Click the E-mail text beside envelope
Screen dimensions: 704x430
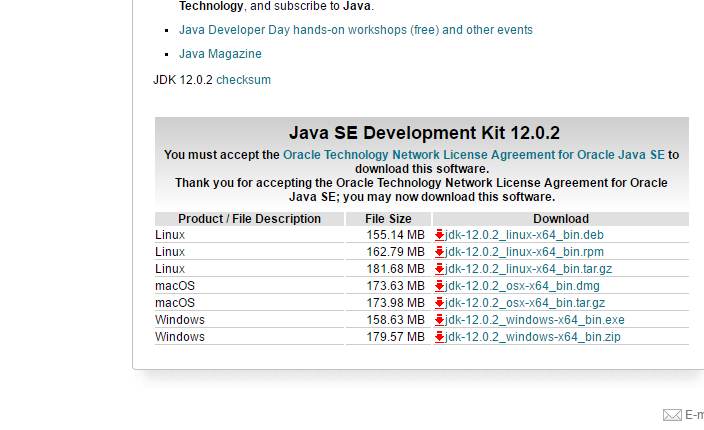pos(695,415)
